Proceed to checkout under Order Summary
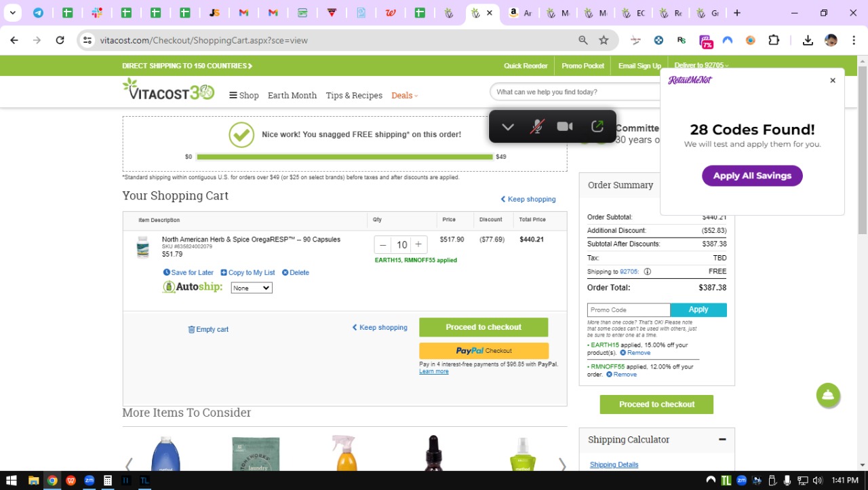The width and height of the screenshot is (868, 490). [656, 404]
